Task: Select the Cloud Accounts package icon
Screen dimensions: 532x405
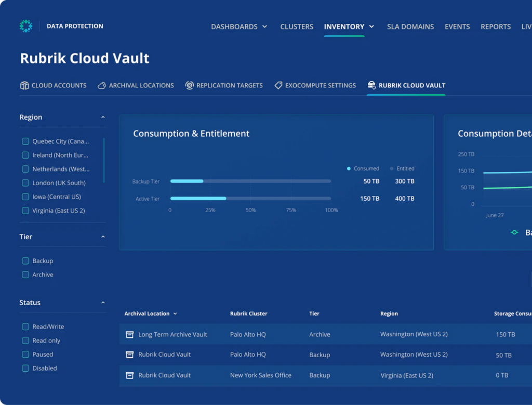Action: (x=24, y=85)
